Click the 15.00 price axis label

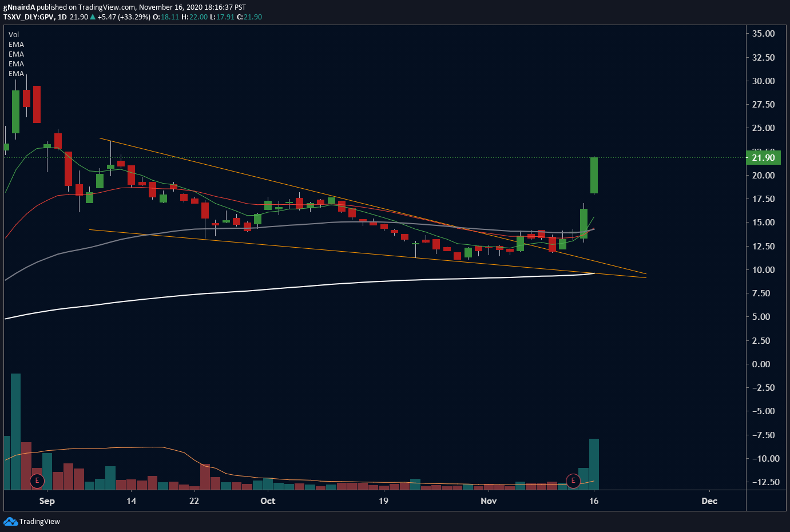point(763,223)
